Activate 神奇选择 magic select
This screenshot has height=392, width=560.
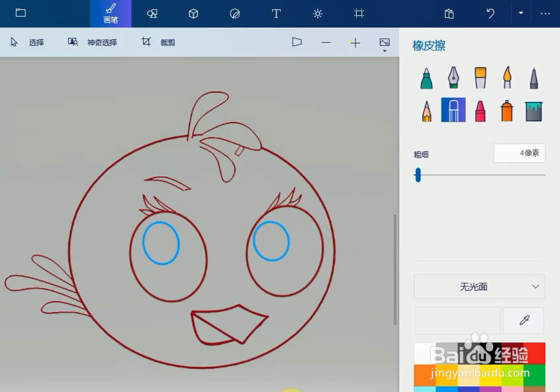(x=93, y=42)
